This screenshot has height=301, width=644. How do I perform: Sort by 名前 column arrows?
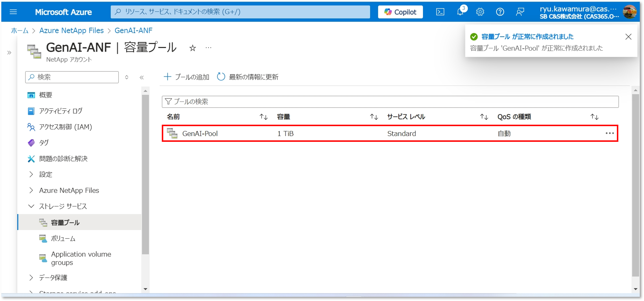click(x=264, y=117)
